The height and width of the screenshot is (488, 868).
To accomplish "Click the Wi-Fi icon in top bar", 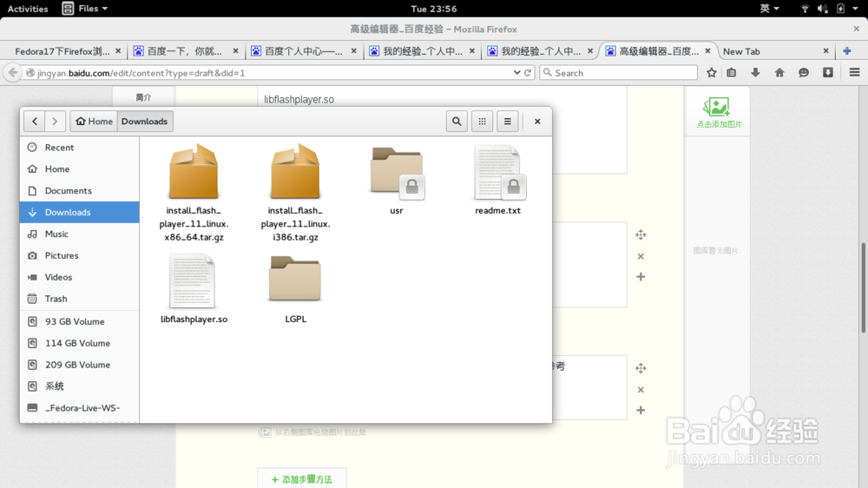I will [x=805, y=9].
